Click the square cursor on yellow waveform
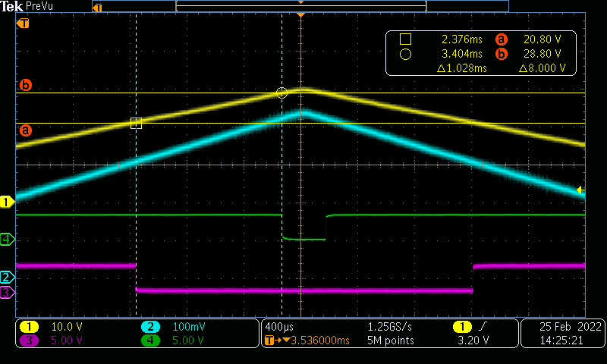This screenshot has width=607, height=364. [136, 123]
